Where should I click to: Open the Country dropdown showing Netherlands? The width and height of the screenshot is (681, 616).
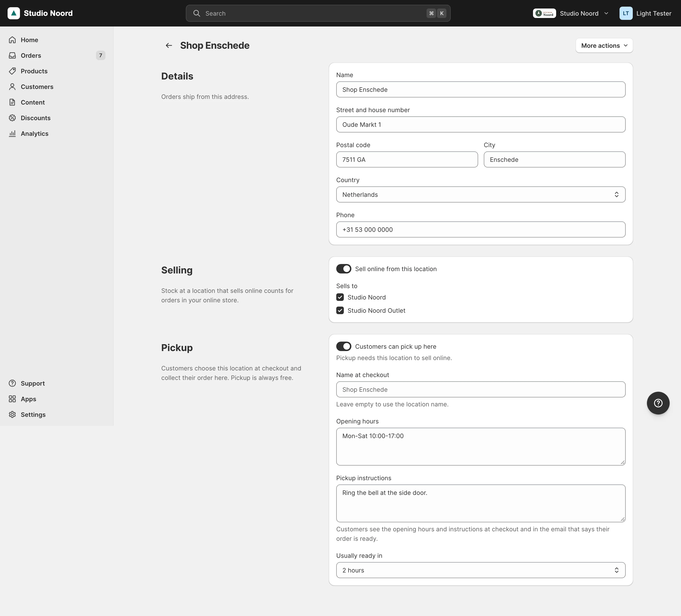(x=481, y=194)
